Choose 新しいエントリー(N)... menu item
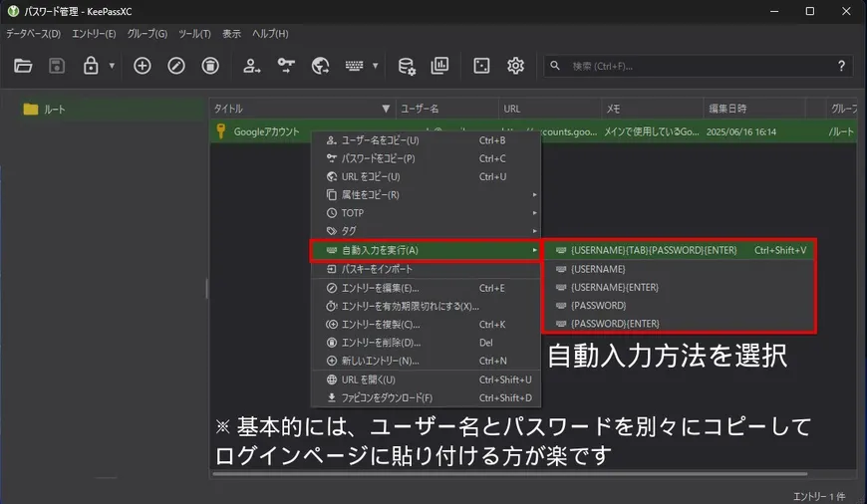 [x=426, y=361]
